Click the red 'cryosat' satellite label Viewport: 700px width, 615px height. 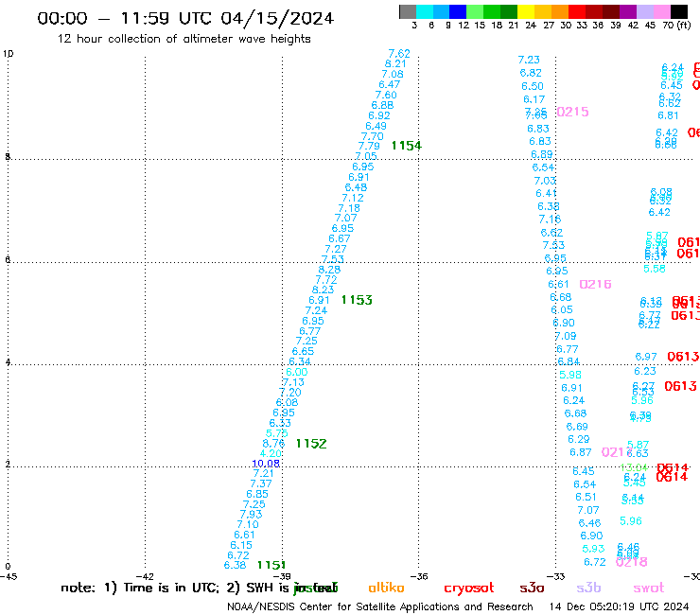click(x=469, y=589)
